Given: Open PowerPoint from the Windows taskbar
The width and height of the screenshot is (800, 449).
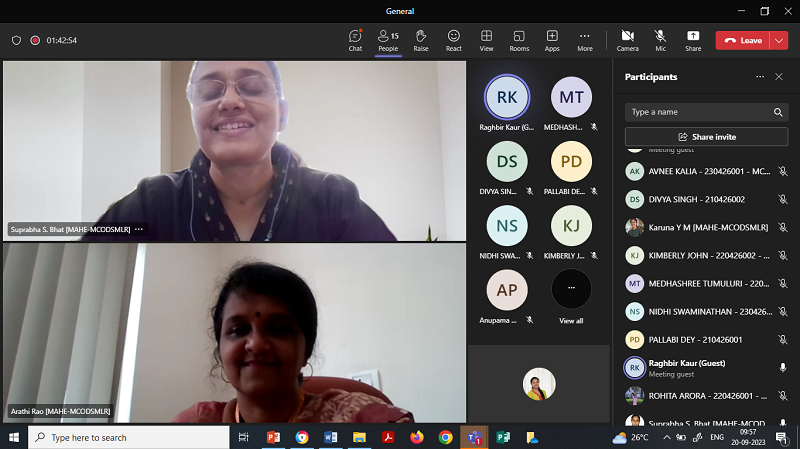Looking at the screenshot, I should click(x=273, y=437).
